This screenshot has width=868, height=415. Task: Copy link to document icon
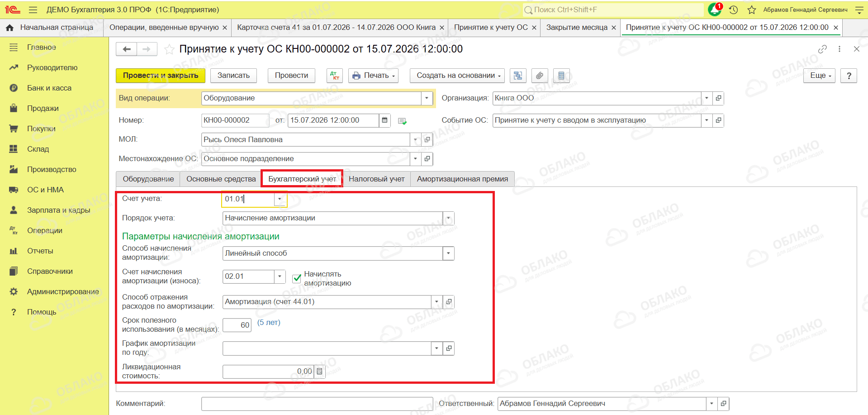click(822, 49)
